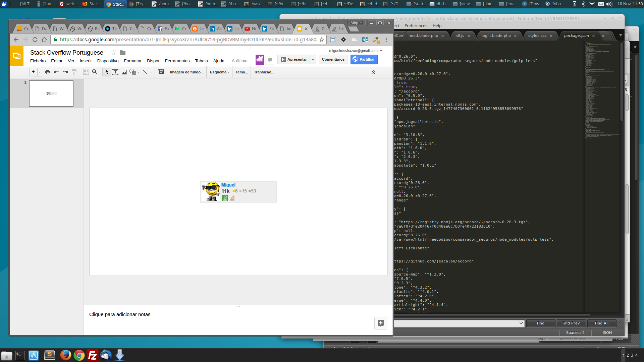This screenshot has height=362, width=644.
Task: Click the Explore button in bottom corner
Action: click(x=381, y=323)
